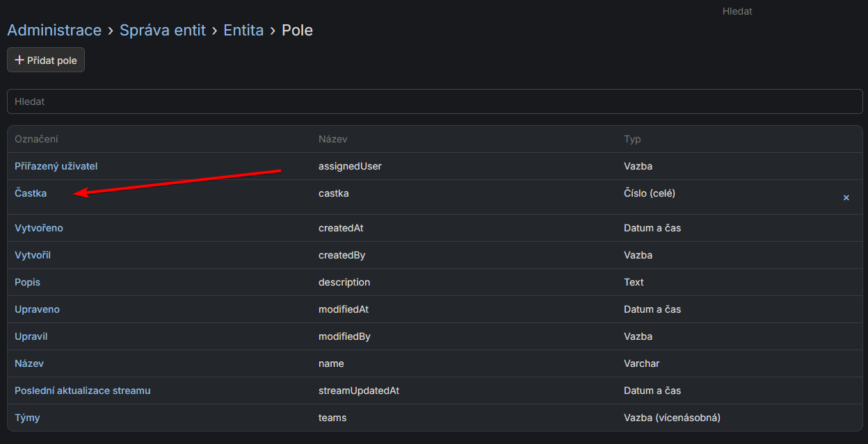The width and height of the screenshot is (868, 444).
Task: Open the Vytvořeno field
Action: 38,228
